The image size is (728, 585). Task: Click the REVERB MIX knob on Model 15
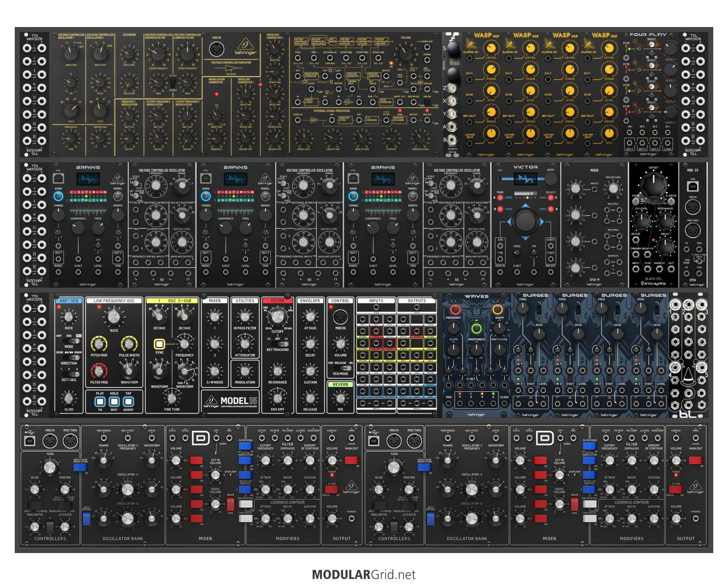click(x=341, y=398)
